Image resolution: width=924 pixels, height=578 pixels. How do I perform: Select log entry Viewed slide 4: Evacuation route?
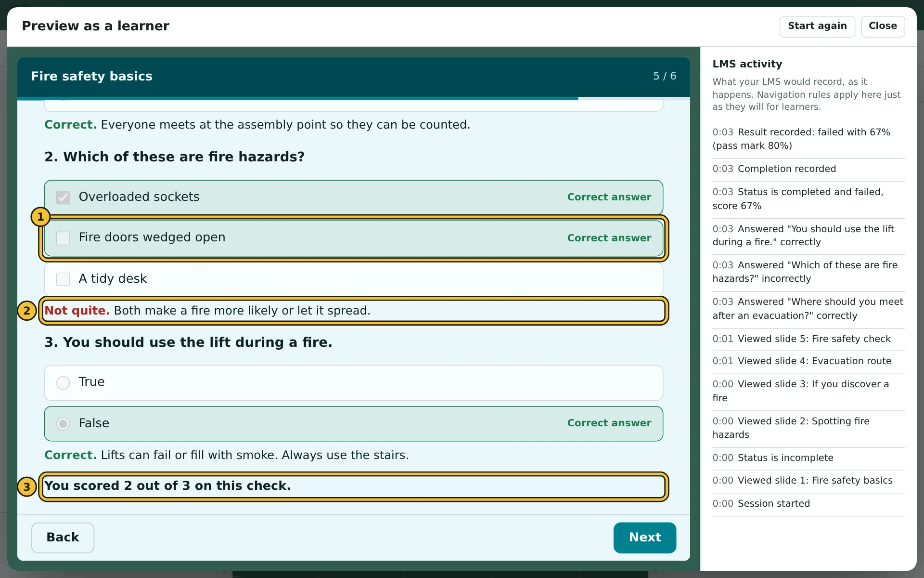tap(808, 361)
